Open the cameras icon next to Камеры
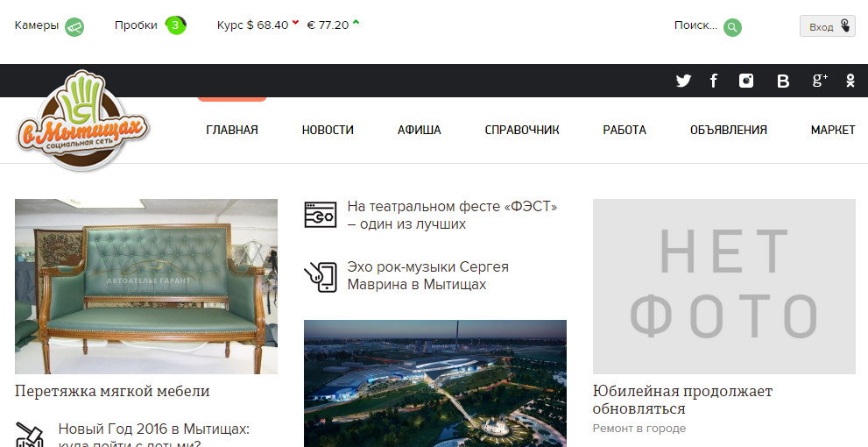Viewport: 868px width, 447px height. coord(74,26)
